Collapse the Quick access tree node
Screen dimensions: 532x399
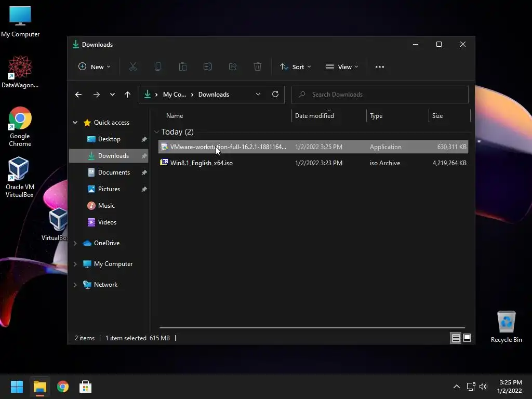pos(75,123)
